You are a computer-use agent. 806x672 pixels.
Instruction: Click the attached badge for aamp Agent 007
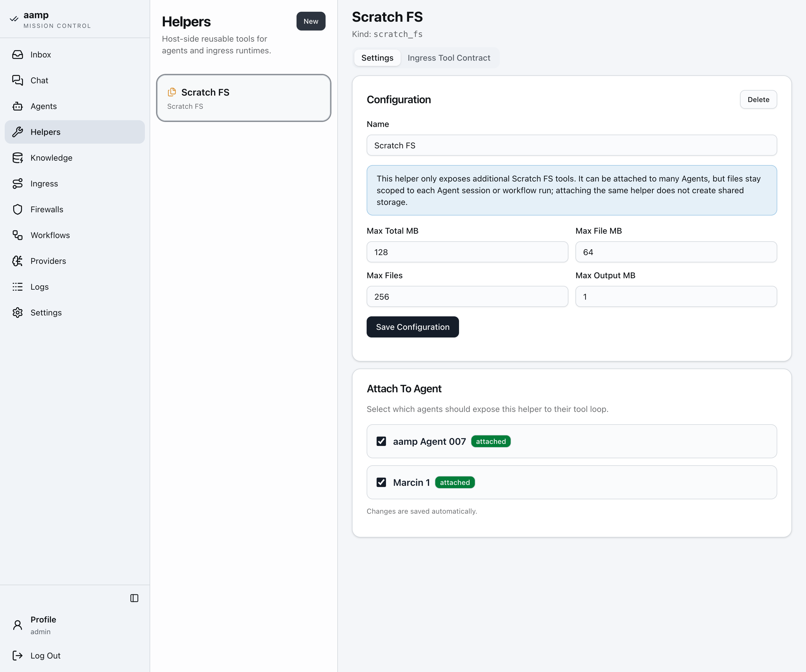coord(490,441)
